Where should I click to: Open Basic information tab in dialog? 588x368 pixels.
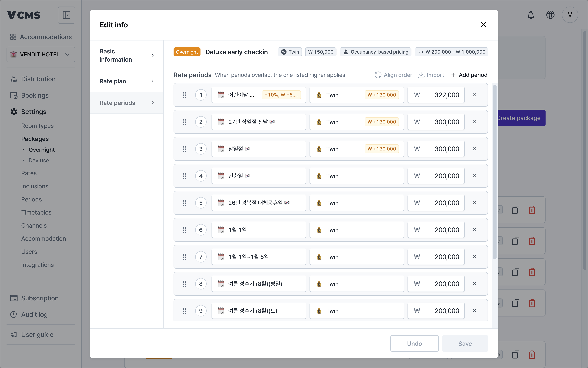pyautogui.click(x=127, y=55)
